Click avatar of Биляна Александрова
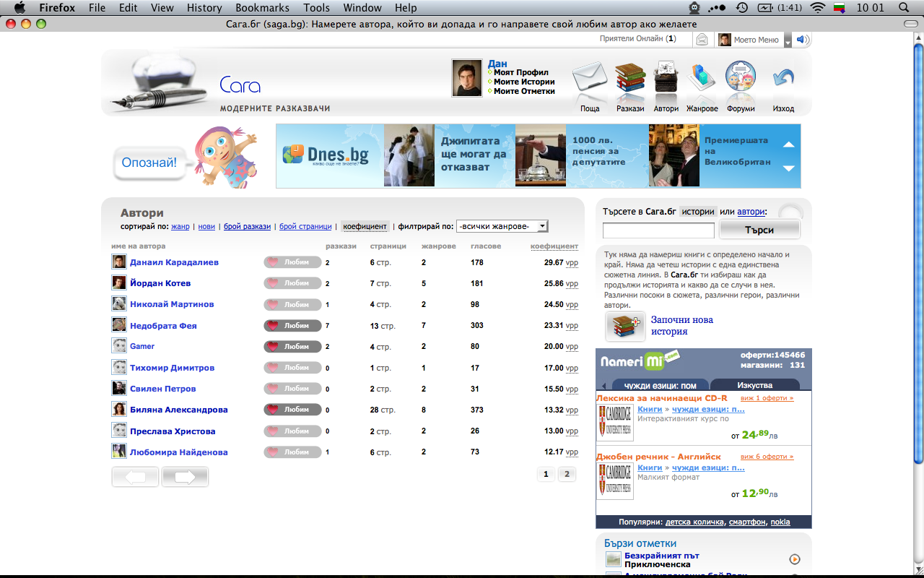 119,410
